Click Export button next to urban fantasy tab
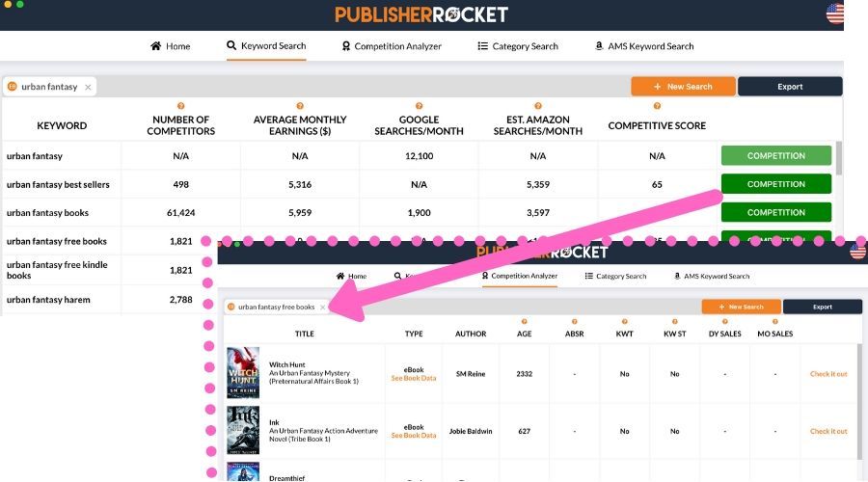The image size is (868, 482). pyautogui.click(x=790, y=87)
